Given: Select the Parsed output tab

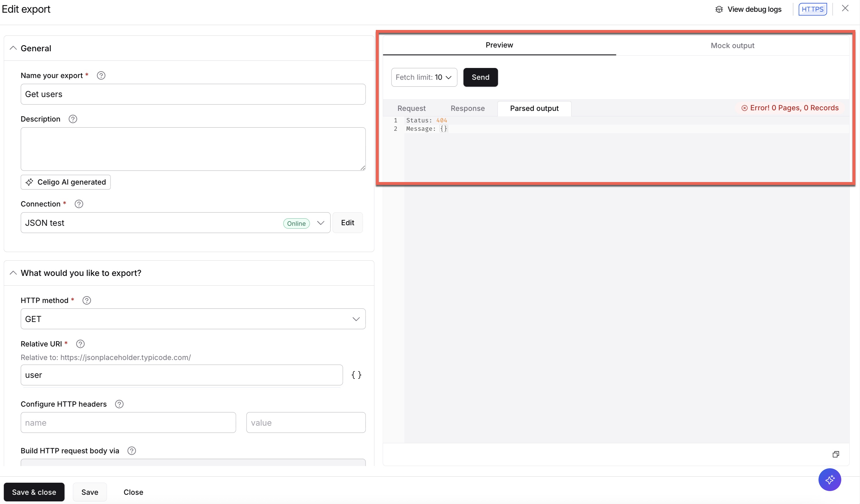Looking at the screenshot, I should 534,109.
